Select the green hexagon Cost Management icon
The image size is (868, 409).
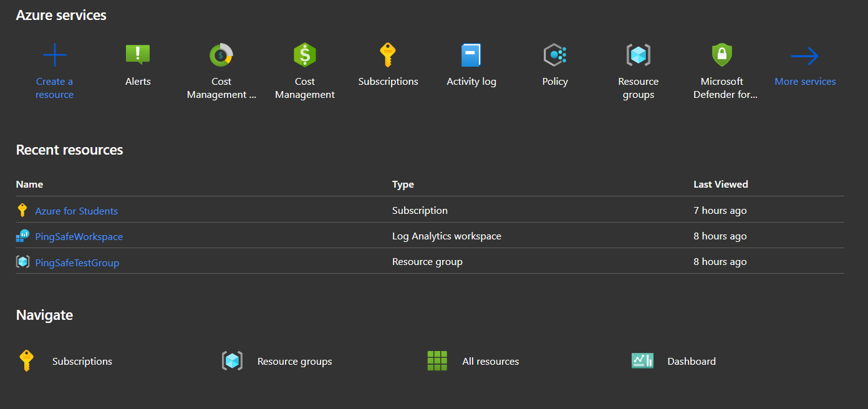[305, 55]
